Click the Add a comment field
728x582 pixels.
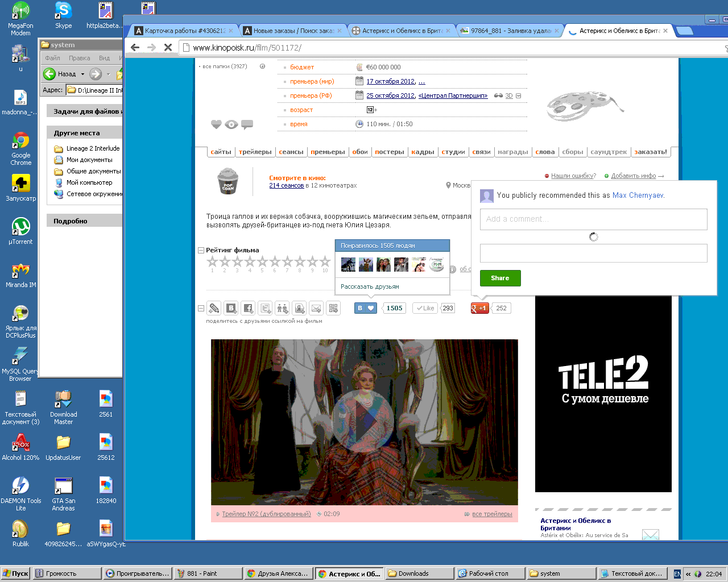pos(594,219)
